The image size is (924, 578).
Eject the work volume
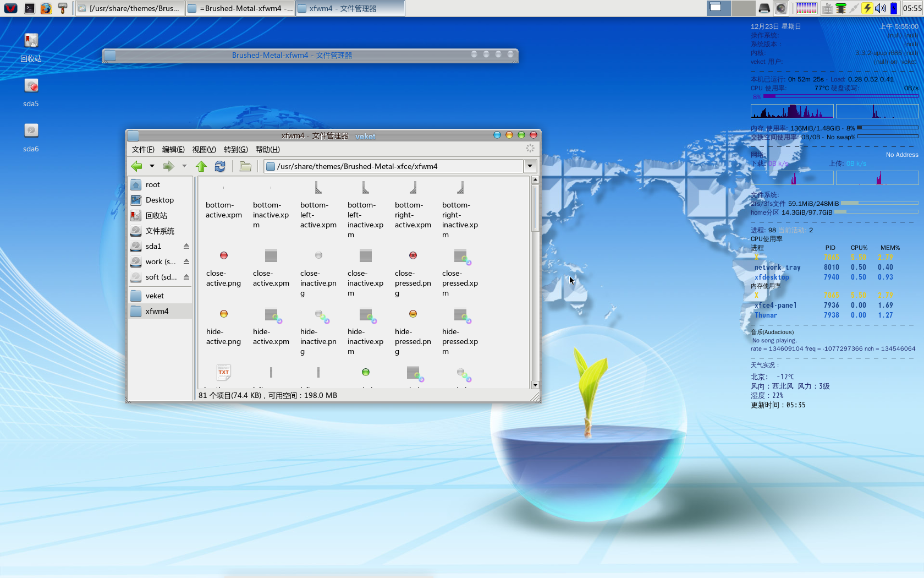tap(186, 261)
